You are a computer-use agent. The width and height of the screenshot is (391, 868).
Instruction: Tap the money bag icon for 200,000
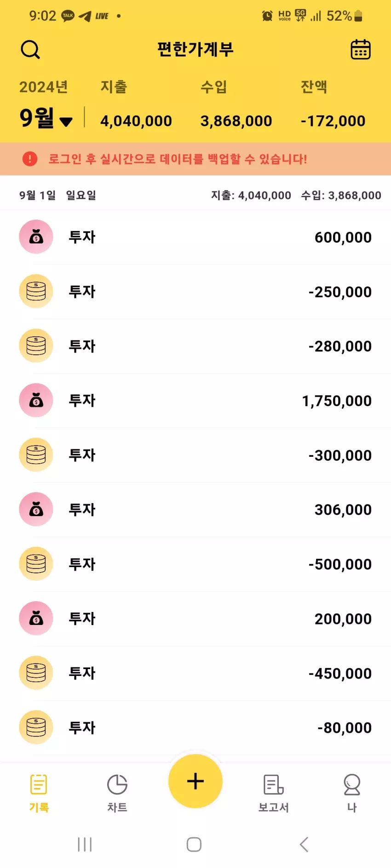pyautogui.click(x=36, y=618)
